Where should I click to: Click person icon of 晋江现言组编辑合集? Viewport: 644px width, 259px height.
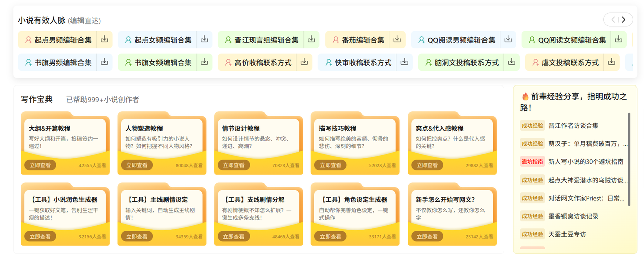(x=228, y=40)
